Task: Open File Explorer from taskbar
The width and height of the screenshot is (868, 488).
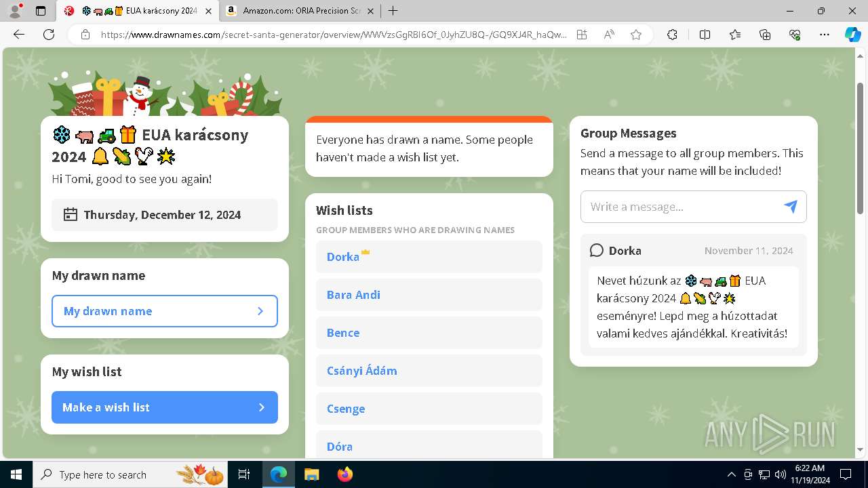Action: pyautogui.click(x=311, y=474)
